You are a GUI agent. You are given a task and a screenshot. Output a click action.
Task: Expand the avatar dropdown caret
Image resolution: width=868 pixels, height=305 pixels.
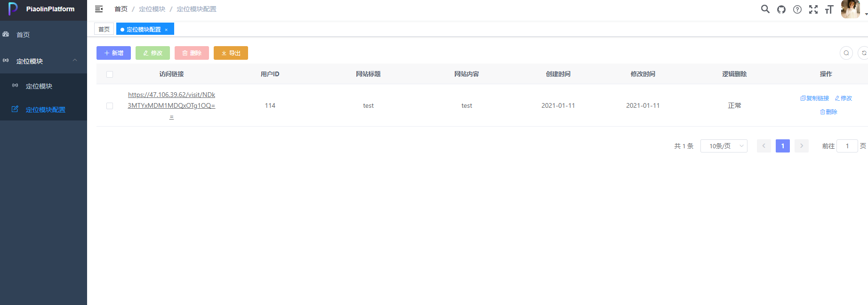[866, 15]
